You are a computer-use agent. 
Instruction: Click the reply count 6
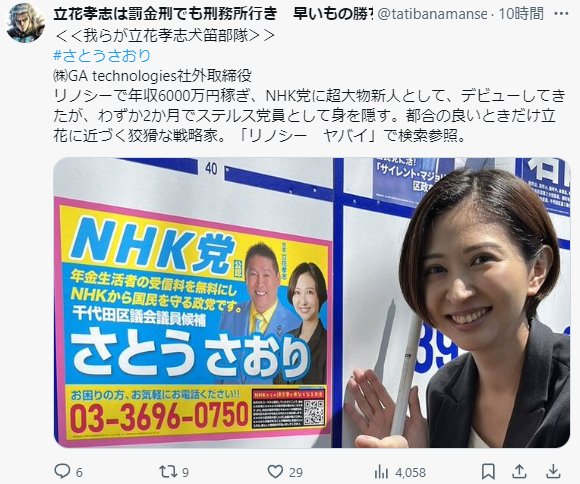click(79, 473)
